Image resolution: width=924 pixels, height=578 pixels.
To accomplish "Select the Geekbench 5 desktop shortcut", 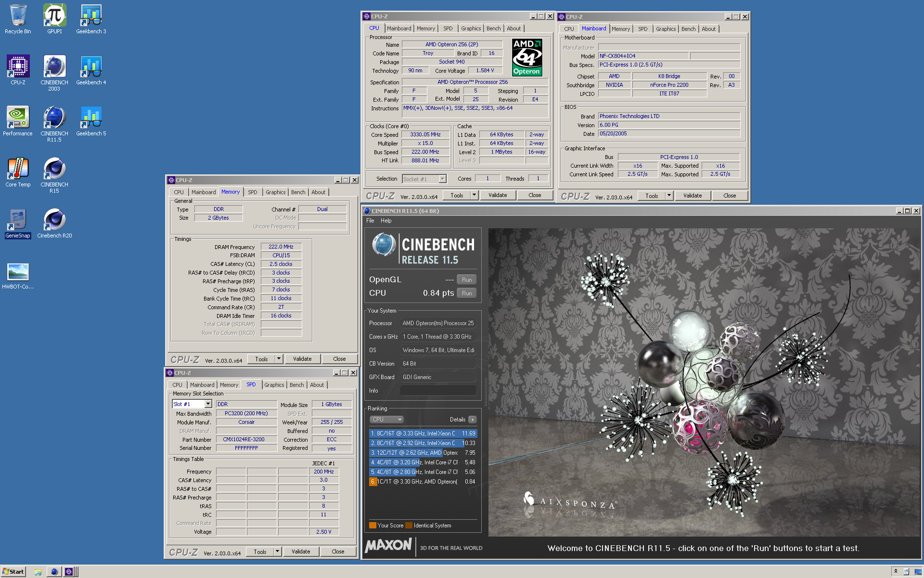I will pyautogui.click(x=91, y=121).
